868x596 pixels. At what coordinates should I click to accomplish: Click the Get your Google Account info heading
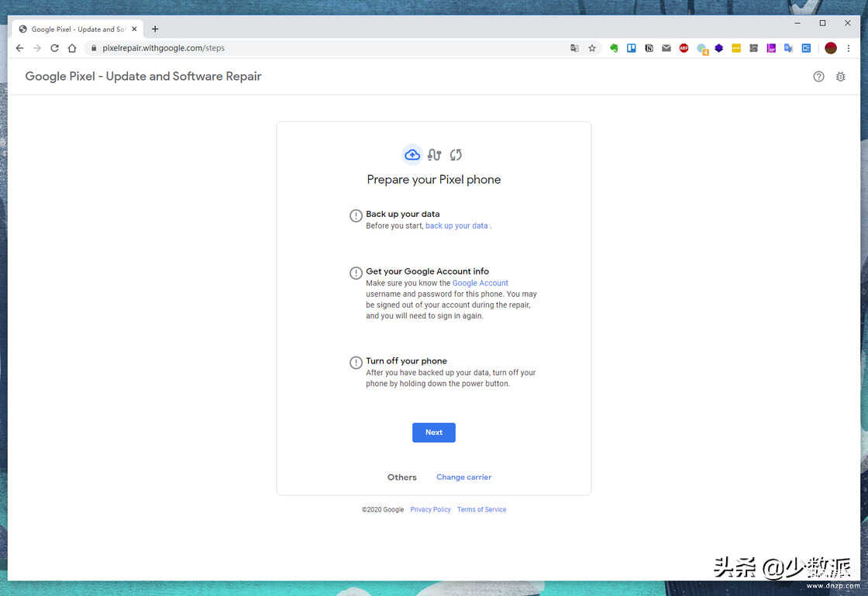[427, 271]
